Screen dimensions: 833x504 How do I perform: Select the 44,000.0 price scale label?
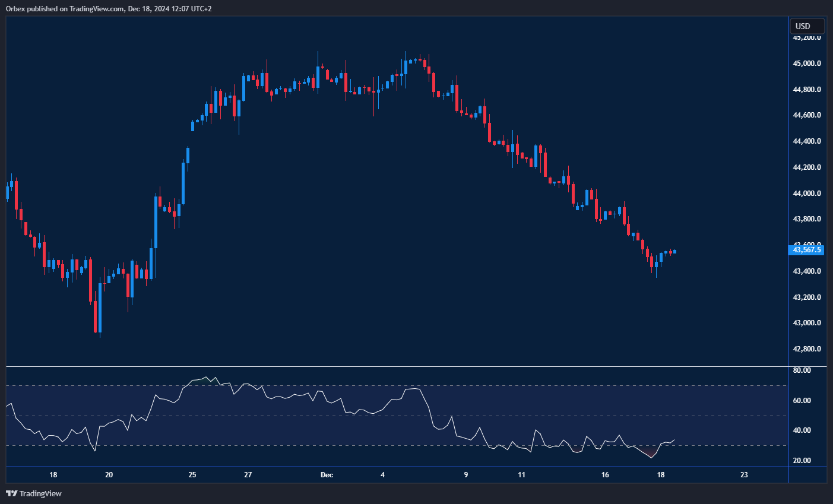(x=807, y=194)
